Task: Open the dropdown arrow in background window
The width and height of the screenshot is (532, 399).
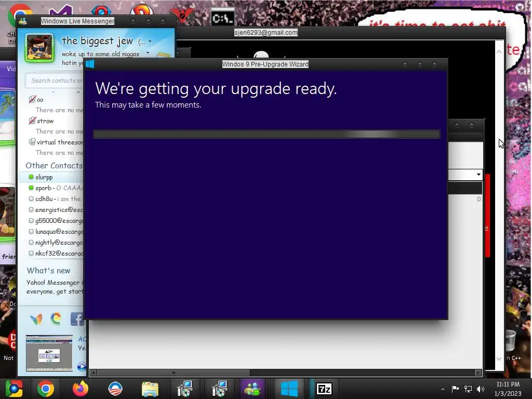Action: coord(478,175)
